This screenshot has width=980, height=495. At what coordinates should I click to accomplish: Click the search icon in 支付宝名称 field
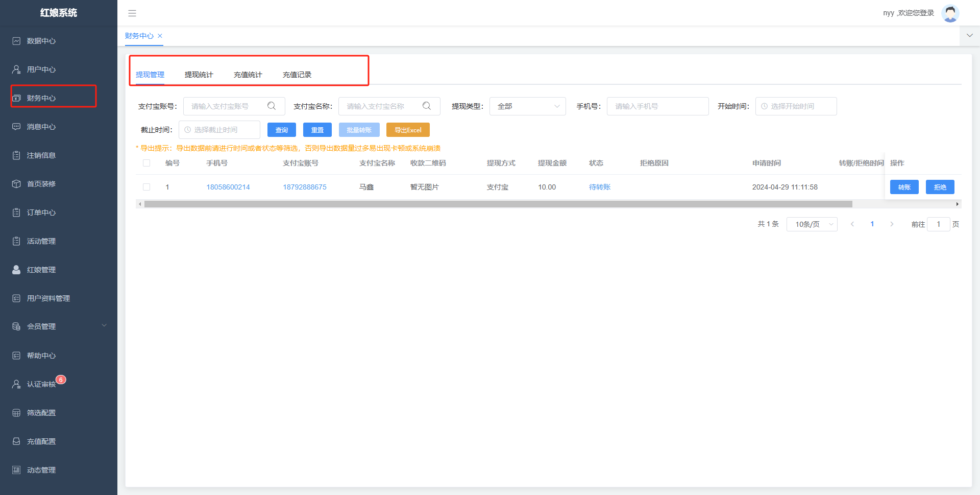[x=427, y=106]
